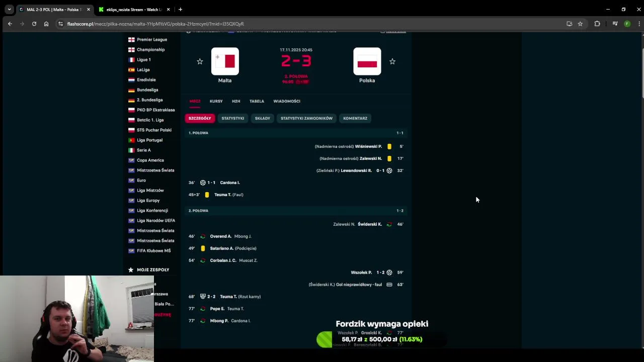Select the SZCZEGÓŁY sub-tab
644x362 pixels.
click(200, 118)
